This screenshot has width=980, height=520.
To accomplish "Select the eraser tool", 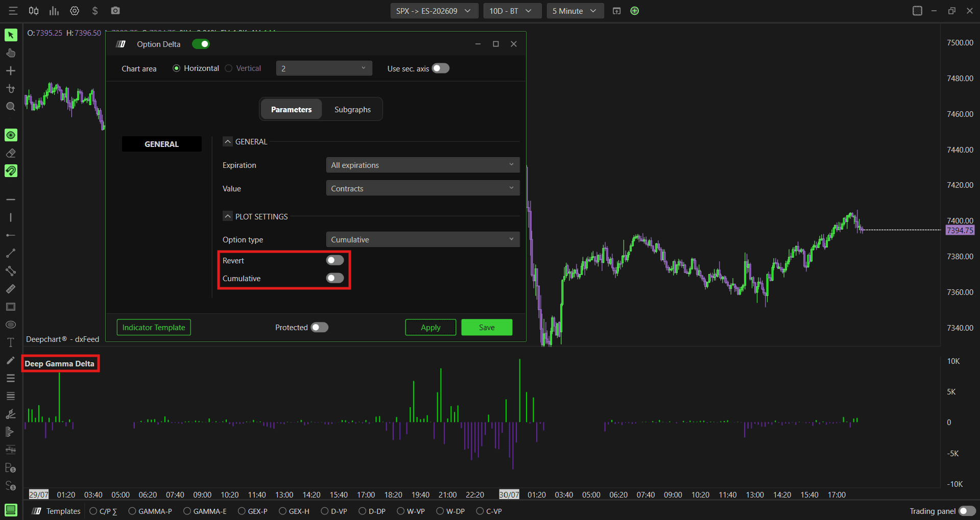I will click(x=11, y=153).
